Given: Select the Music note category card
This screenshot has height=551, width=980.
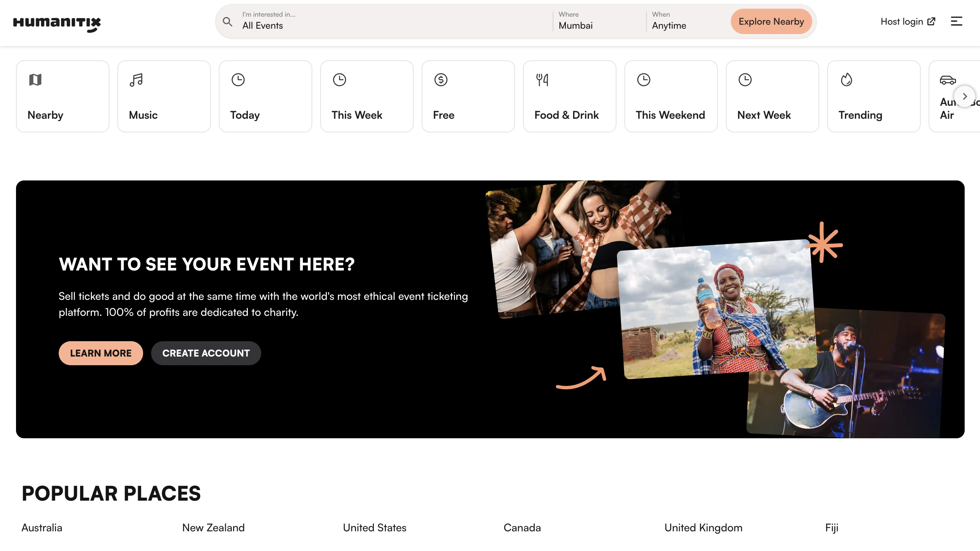Looking at the screenshot, I should [163, 96].
